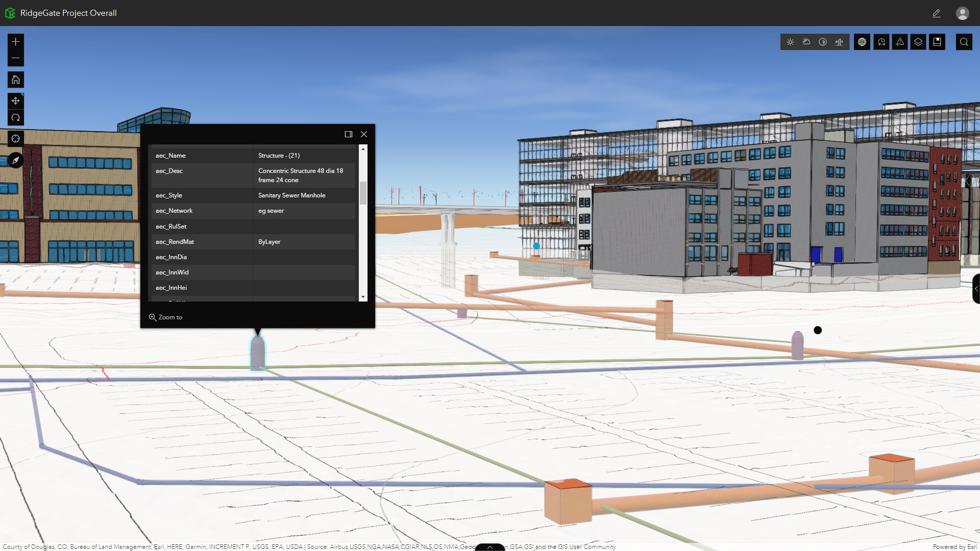Click the zoom out minus button
Screen dimensions: 980x551
(15, 58)
